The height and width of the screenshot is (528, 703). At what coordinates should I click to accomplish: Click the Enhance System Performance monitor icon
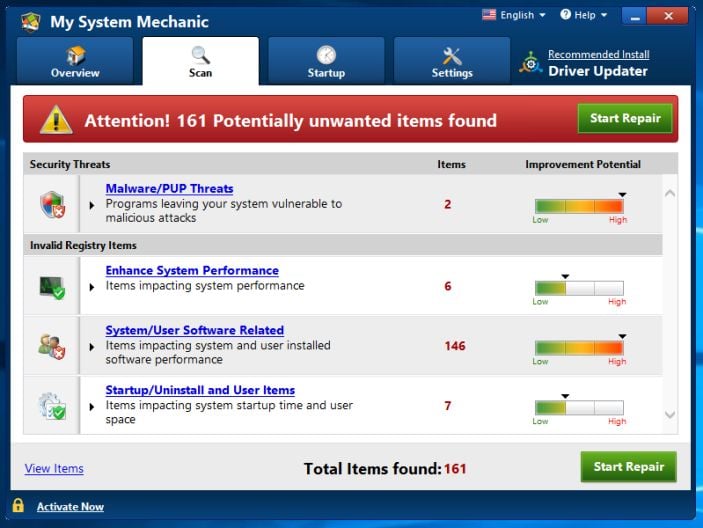(x=52, y=287)
